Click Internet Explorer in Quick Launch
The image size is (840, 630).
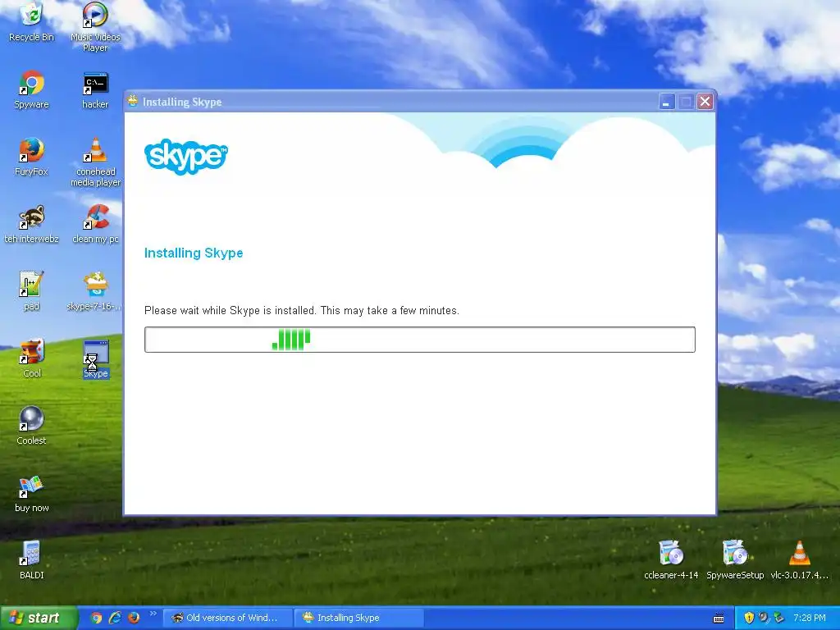[x=115, y=618]
